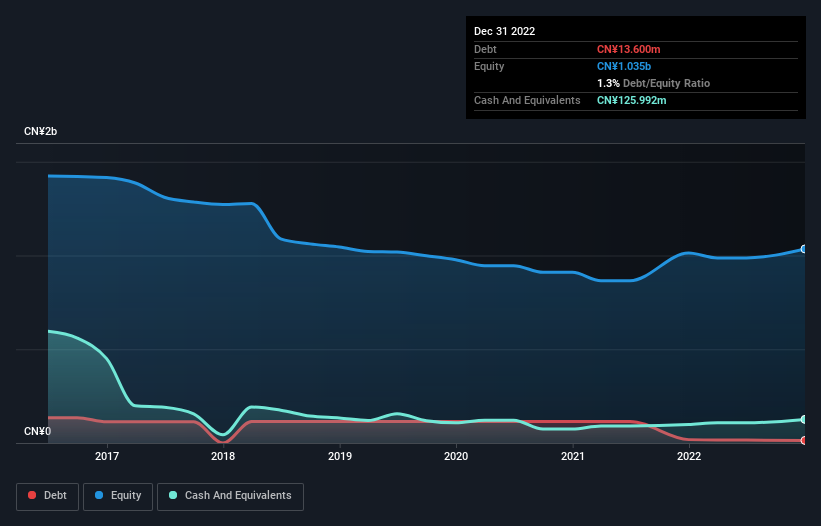Click the cash value CN¥125.992m in tooltip
821x526 pixels.
(631, 100)
